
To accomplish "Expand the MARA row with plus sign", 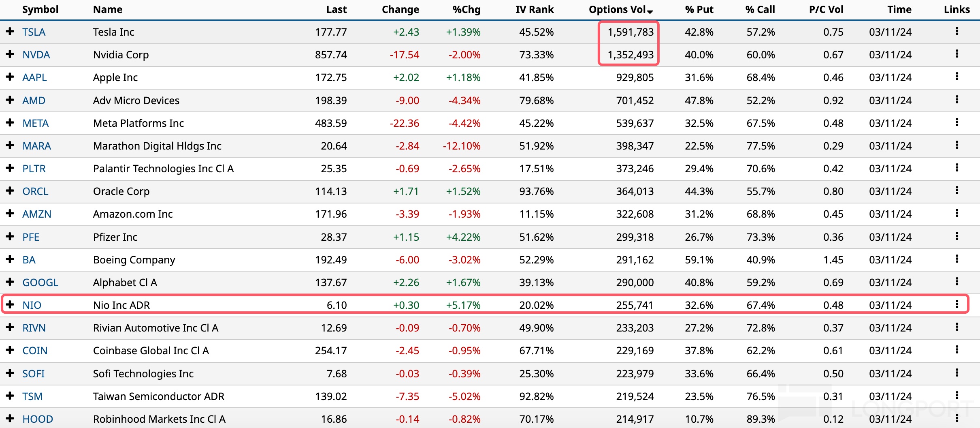I will [x=10, y=145].
